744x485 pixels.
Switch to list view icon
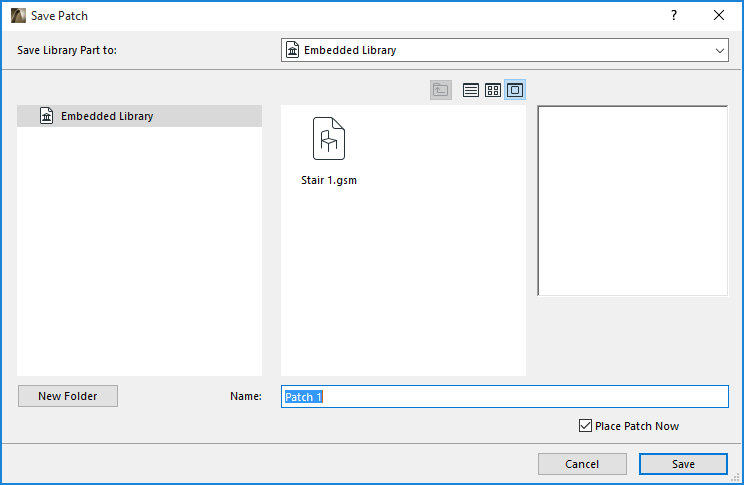point(470,90)
